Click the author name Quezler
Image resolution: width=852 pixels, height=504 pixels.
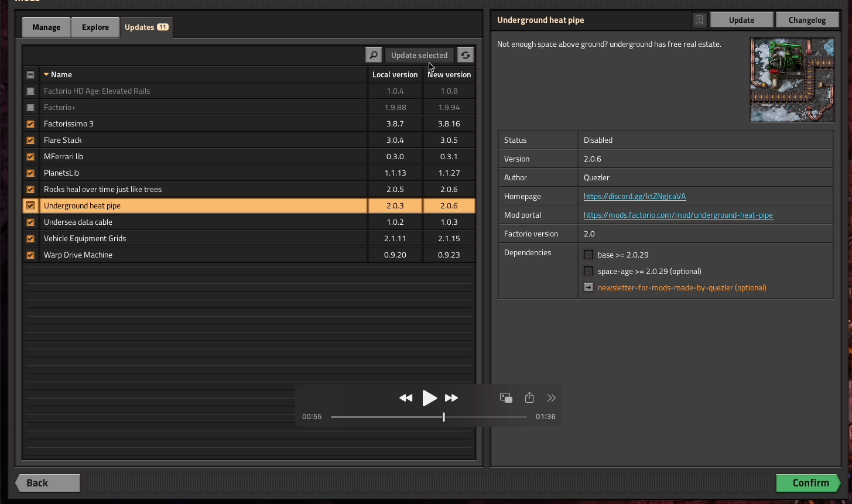click(597, 177)
